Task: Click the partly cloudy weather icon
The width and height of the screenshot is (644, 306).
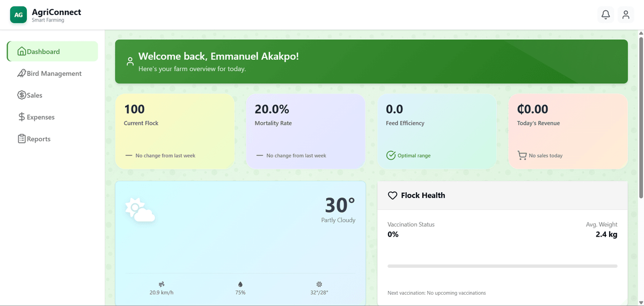Action: pos(140,210)
